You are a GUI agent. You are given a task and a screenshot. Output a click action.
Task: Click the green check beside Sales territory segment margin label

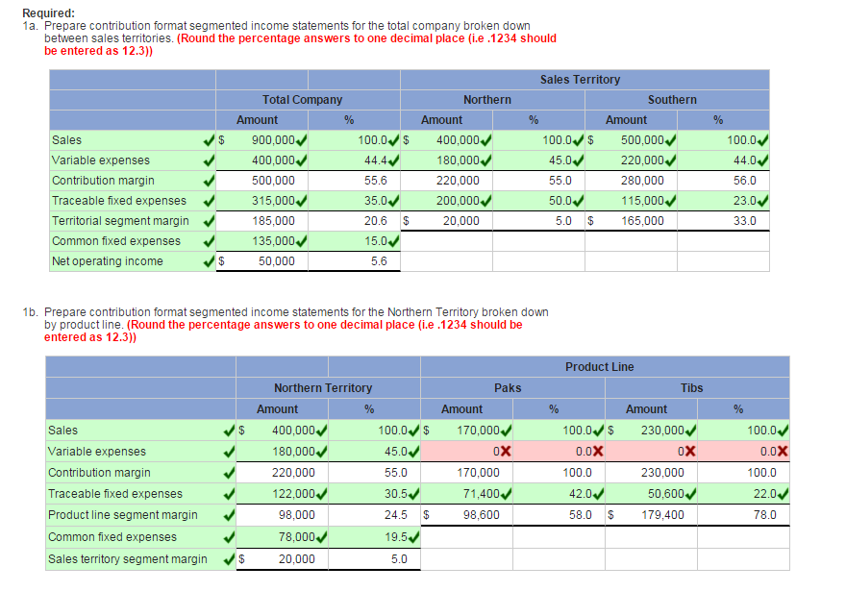click(230, 559)
